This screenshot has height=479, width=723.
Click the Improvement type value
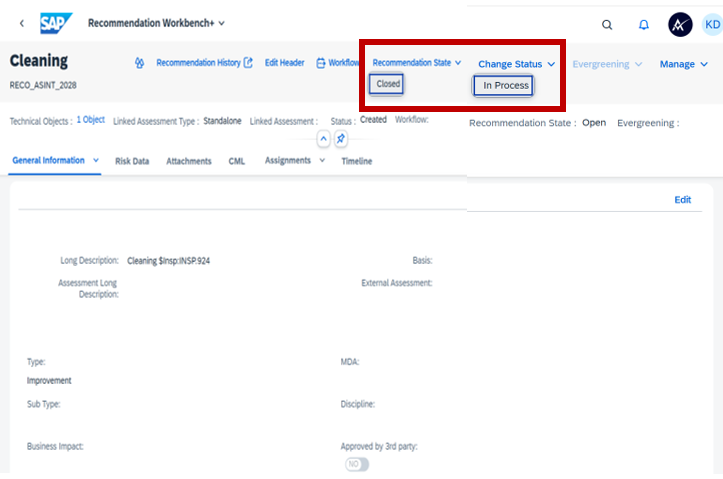click(x=49, y=380)
